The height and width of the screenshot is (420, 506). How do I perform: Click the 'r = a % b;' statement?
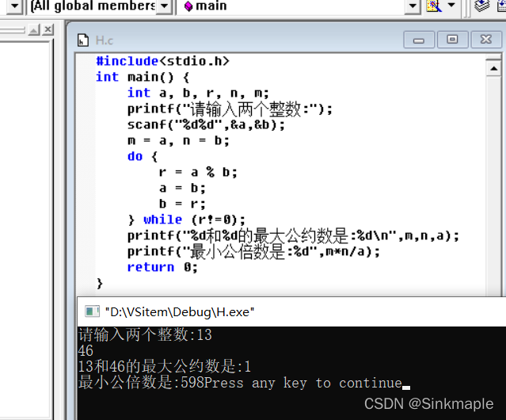coord(198,173)
